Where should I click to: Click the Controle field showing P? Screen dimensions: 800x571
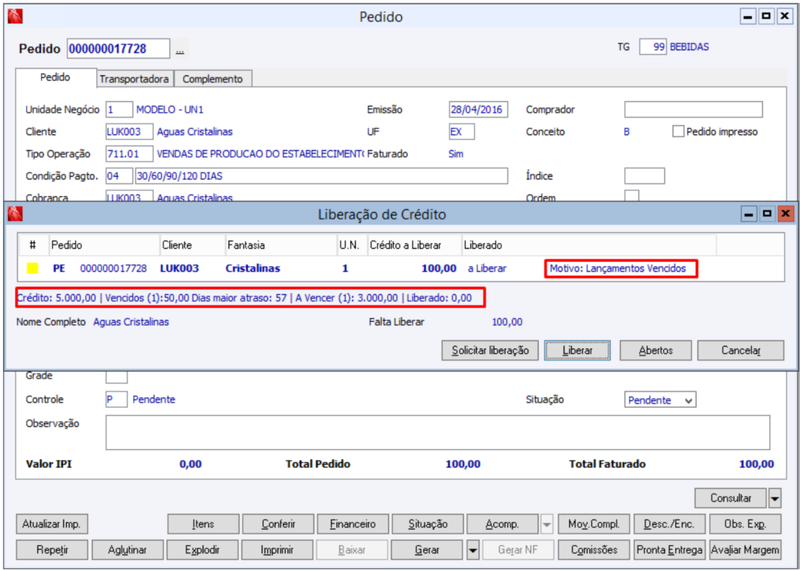pyautogui.click(x=116, y=400)
